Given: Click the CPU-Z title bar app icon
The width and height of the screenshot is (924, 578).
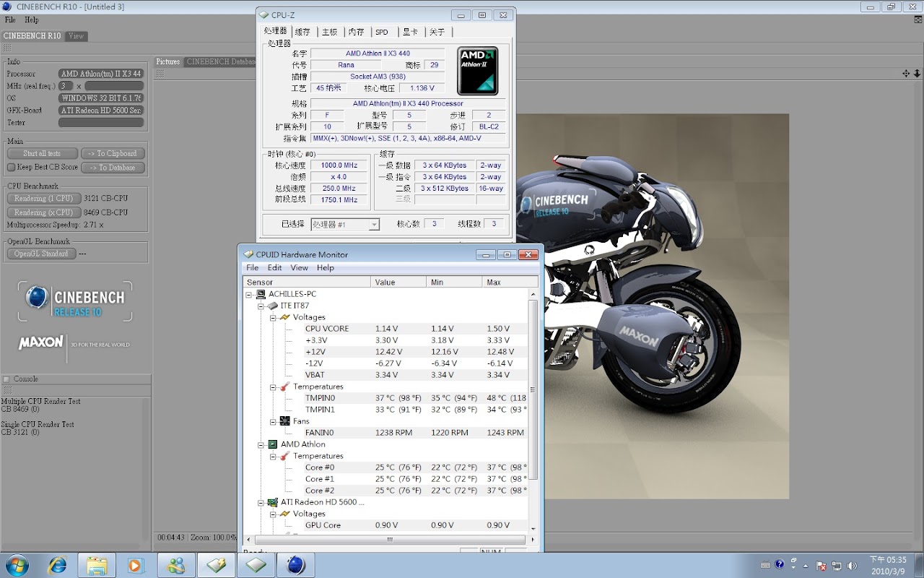Looking at the screenshot, I should (x=264, y=14).
